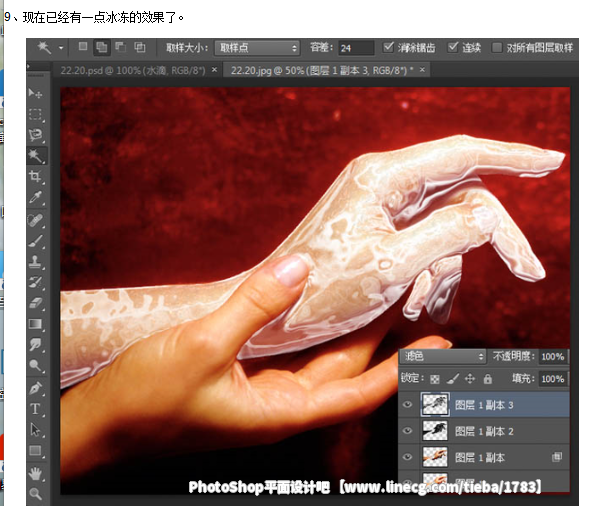This screenshot has width=597, height=506.
Task: Click the 容差 tolerance label
Action: 321,48
